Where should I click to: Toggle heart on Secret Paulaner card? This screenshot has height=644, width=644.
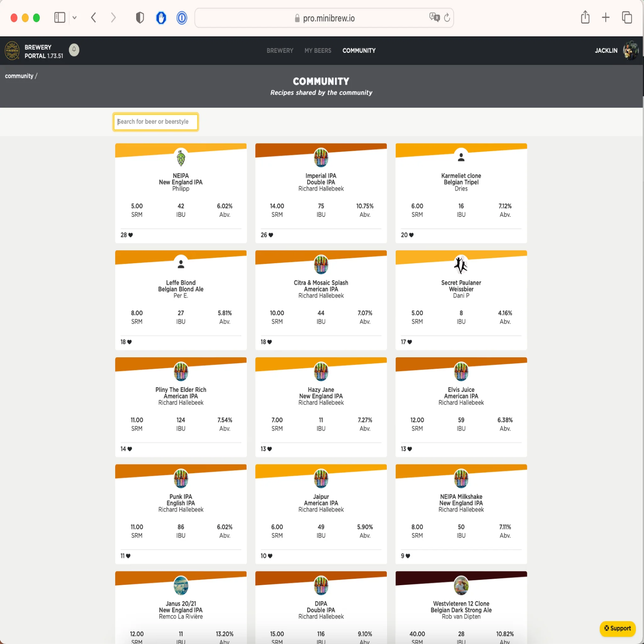pos(410,342)
